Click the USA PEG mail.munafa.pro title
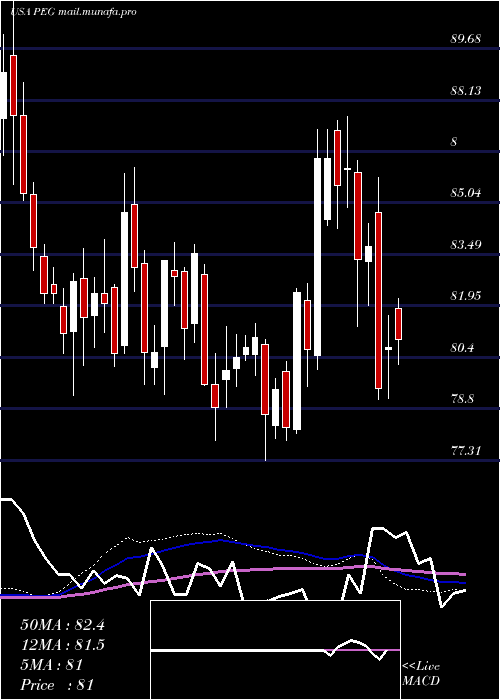Viewport: 500px width, 700px height. point(73,12)
